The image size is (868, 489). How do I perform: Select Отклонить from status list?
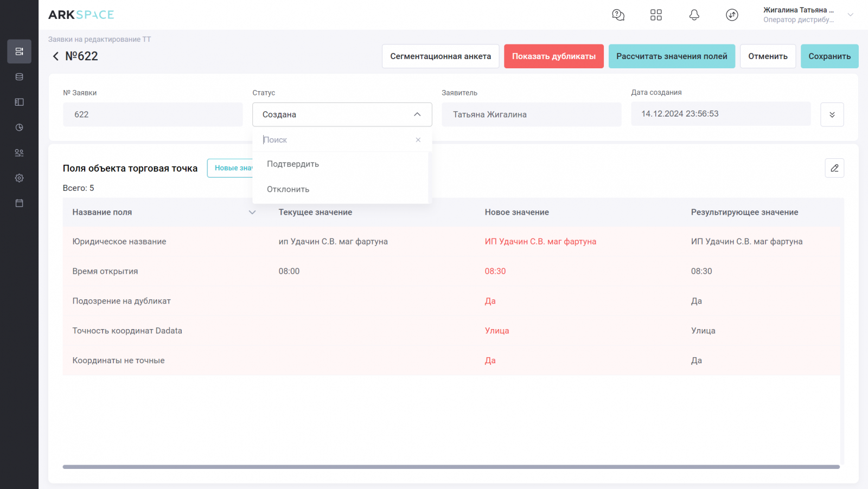[x=288, y=189]
